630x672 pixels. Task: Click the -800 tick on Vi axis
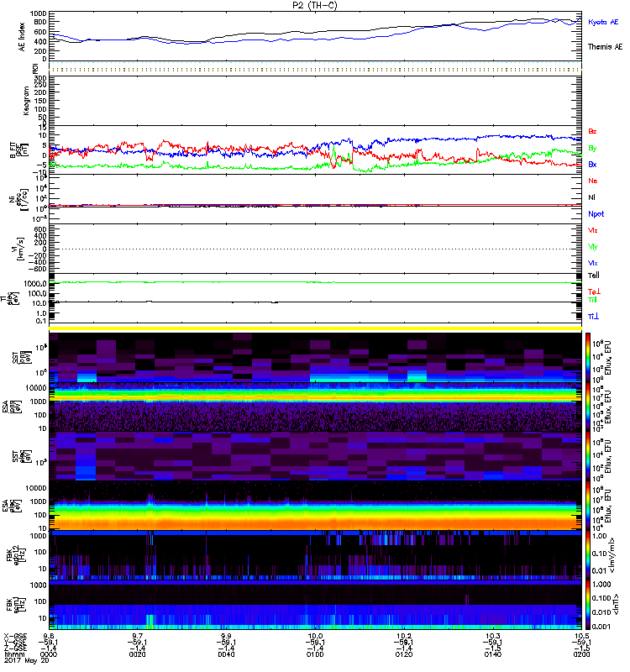point(37,269)
